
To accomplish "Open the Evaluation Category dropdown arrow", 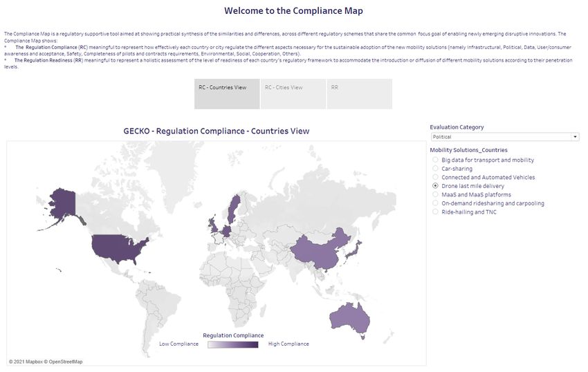I will point(575,137).
